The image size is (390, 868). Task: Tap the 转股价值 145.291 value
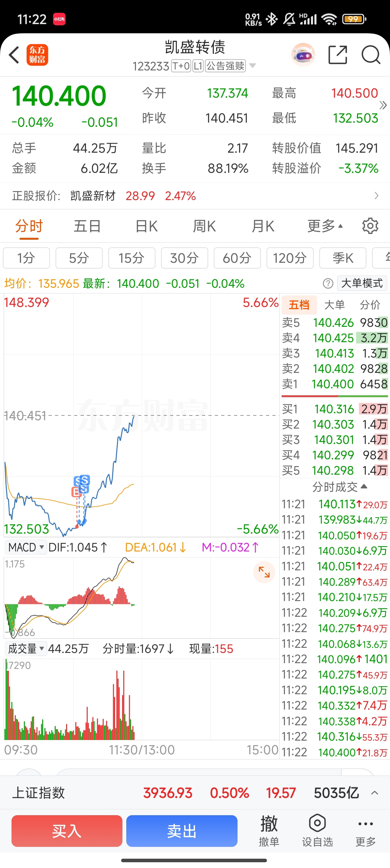point(357,148)
